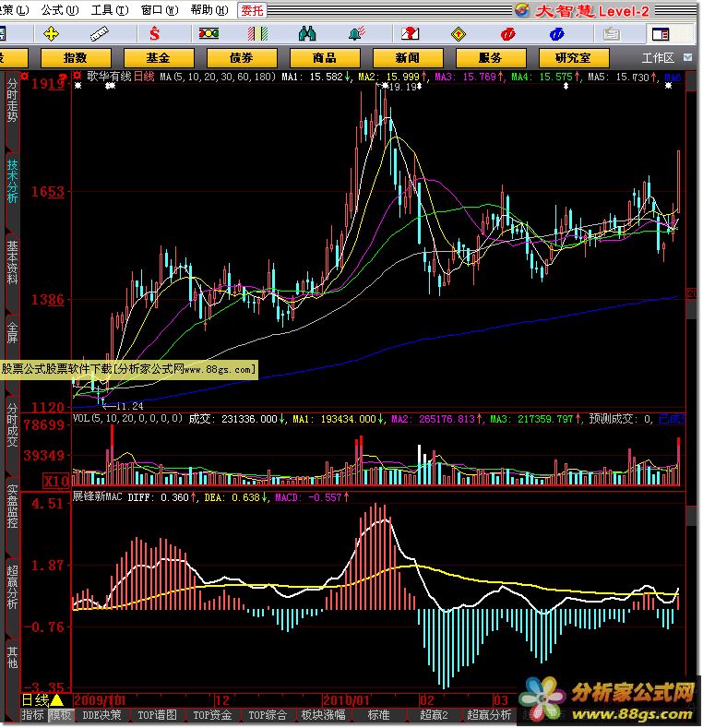Click the 指数 category button
This screenshot has width=703, height=728.
point(76,57)
